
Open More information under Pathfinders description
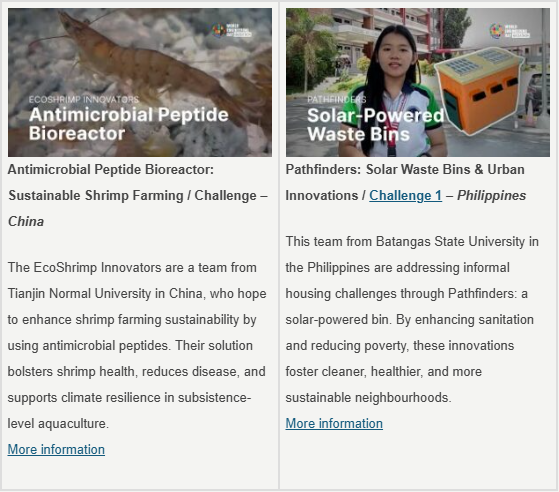[334, 424]
